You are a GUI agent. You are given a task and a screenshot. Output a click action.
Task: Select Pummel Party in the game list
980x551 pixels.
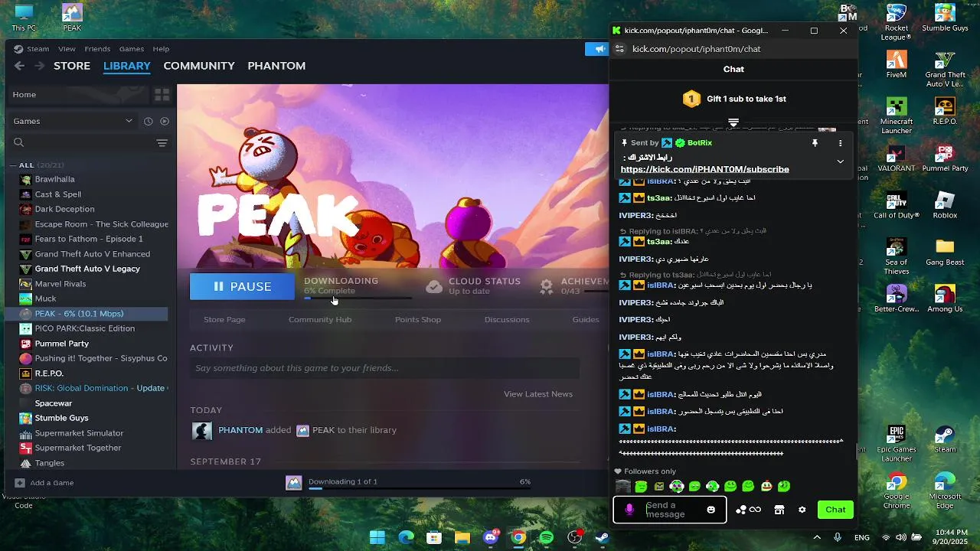[x=62, y=344]
